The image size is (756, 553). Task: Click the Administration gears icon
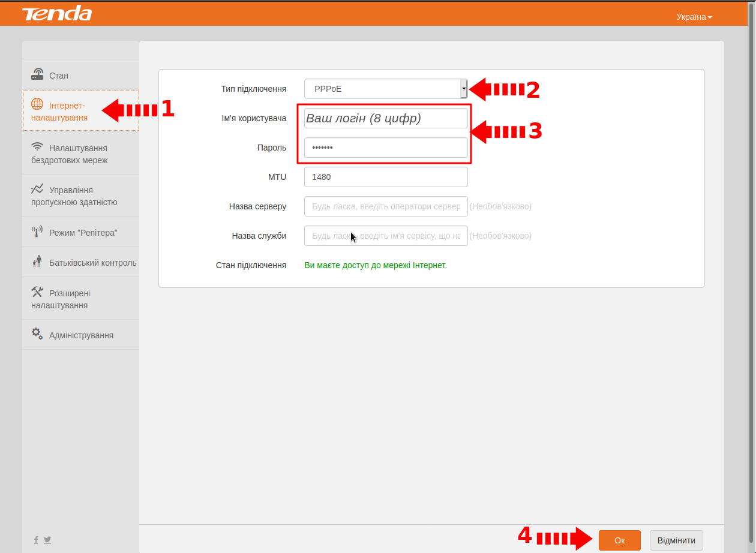coord(37,333)
